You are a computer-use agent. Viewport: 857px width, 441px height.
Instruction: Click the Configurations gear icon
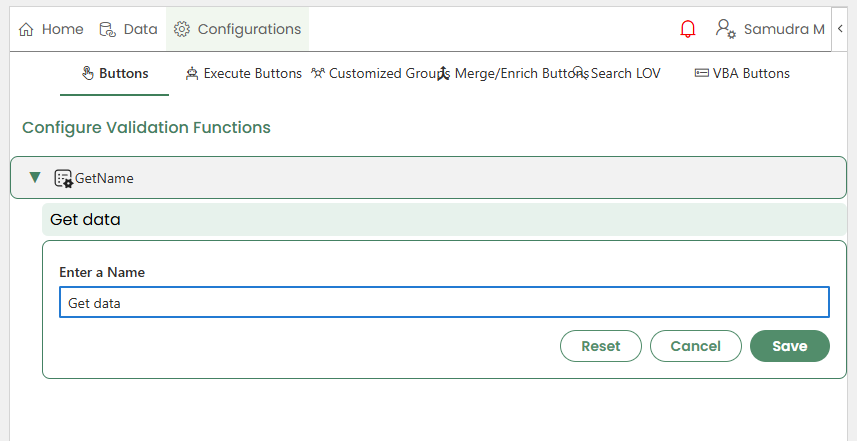(x=182, y=29)
